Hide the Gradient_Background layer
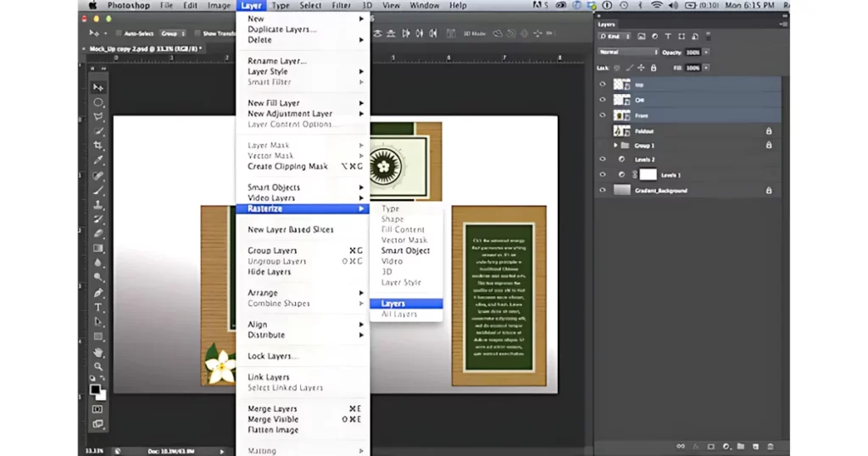This screenshot has width=868, height=456. (x=603, y=190)
